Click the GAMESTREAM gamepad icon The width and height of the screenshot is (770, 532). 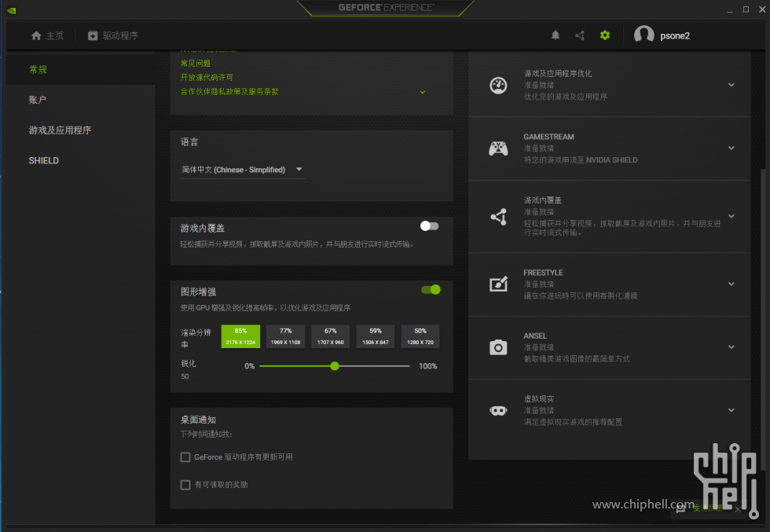click(x=498, y=148)
